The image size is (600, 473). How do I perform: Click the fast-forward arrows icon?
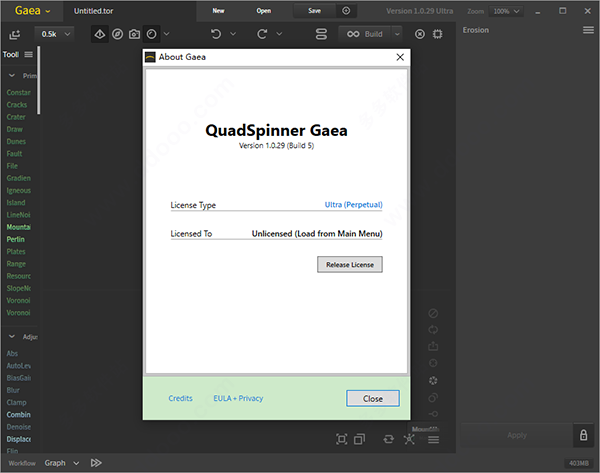pos(96,463)
